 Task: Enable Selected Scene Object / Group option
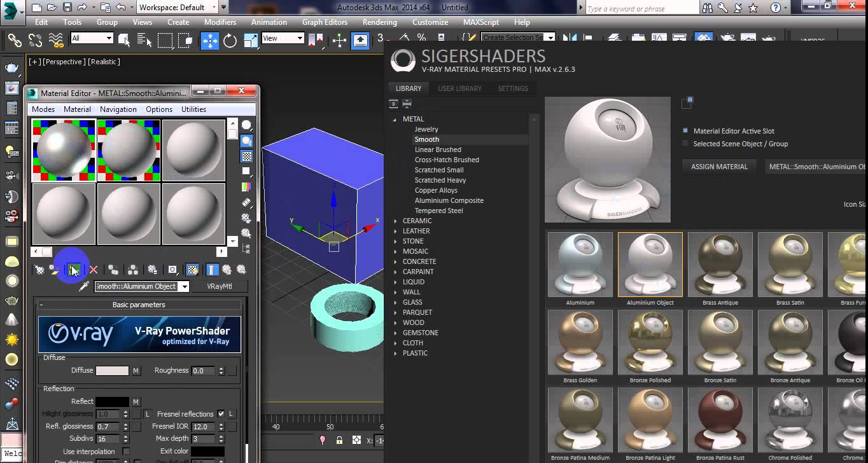click(685, 144)
